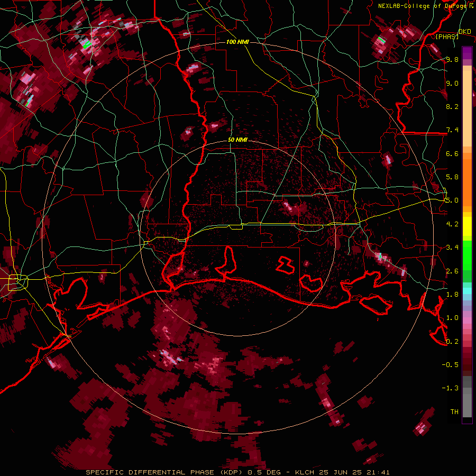Screen dimensions: 476x476
Task: Pick the bright orange band in color scale
Action: 467,182
